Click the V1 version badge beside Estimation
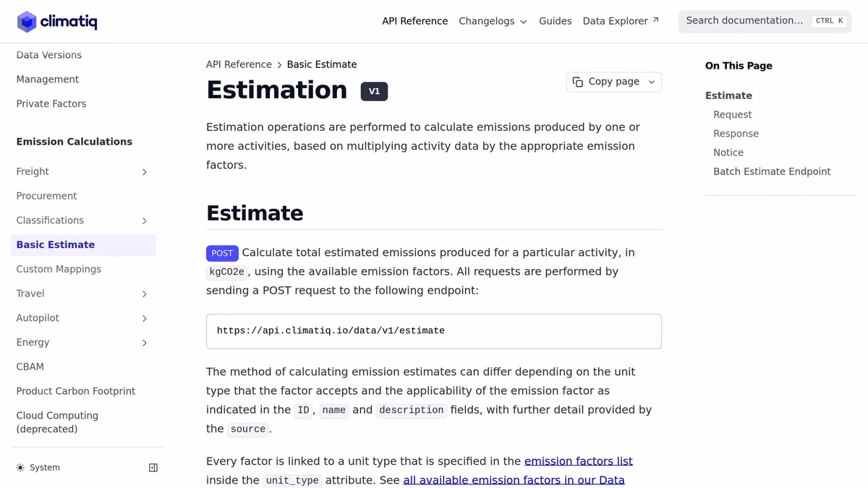The width and height of the screenshot is (868, 488). tap(374, 91)
